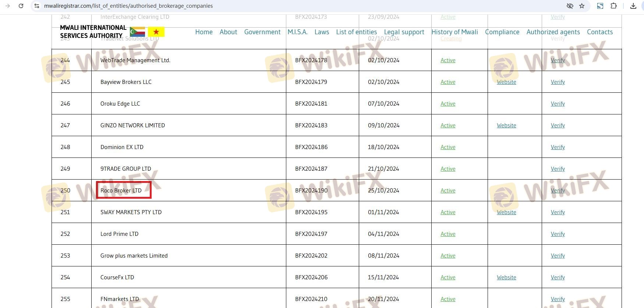Click Active status for GINZO NETWORK LIMITED
This screenshot has width=644, height=308.
tap(448, 125)
